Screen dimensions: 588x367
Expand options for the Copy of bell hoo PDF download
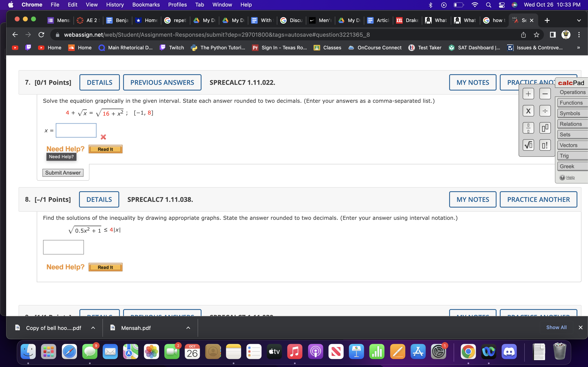point(93,328)
